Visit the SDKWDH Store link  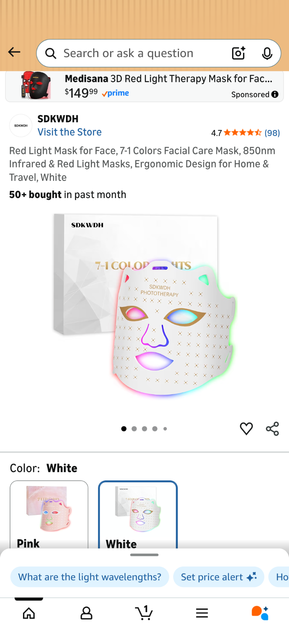click(70, 132)
